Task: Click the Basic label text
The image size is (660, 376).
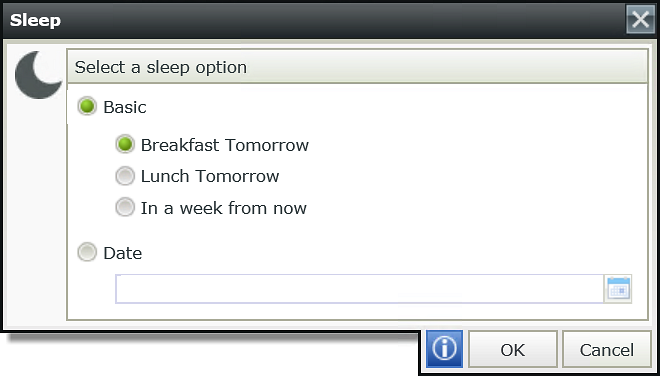Action: (x=125, y=107)
